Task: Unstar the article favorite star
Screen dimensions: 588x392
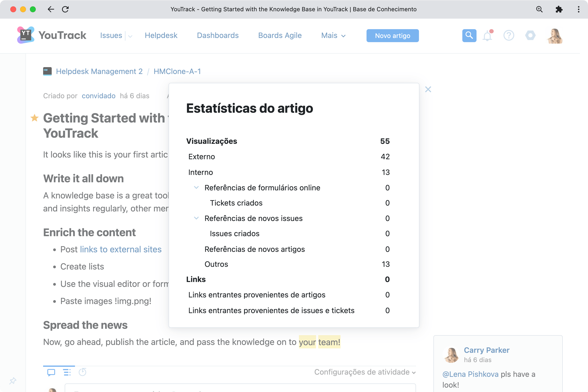Action: 34,118
